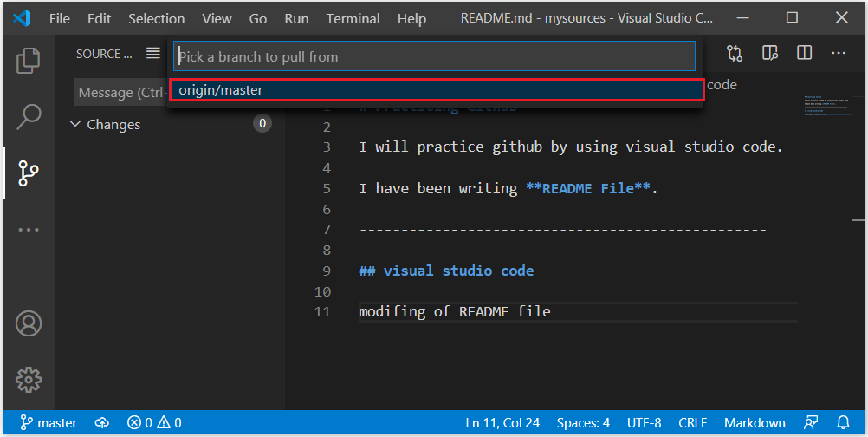Open the Selection menu
This screenshot has height=437, width=868.
pyautogui.click(x=157, y=19)
